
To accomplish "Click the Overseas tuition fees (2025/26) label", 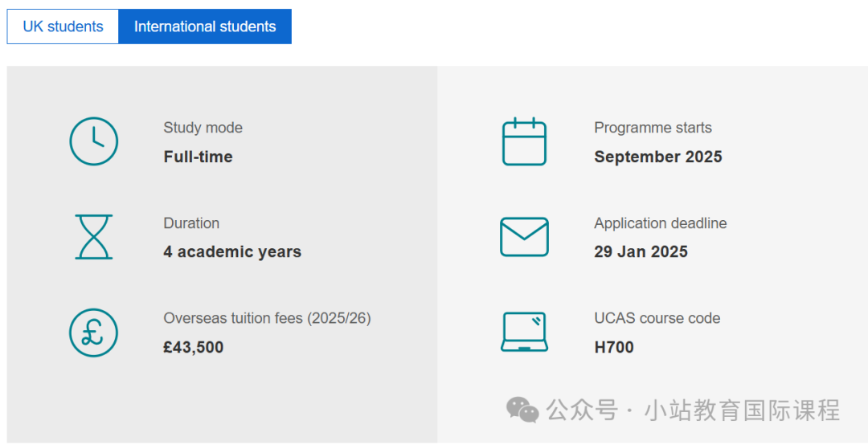I will click(x=267, y=318).
